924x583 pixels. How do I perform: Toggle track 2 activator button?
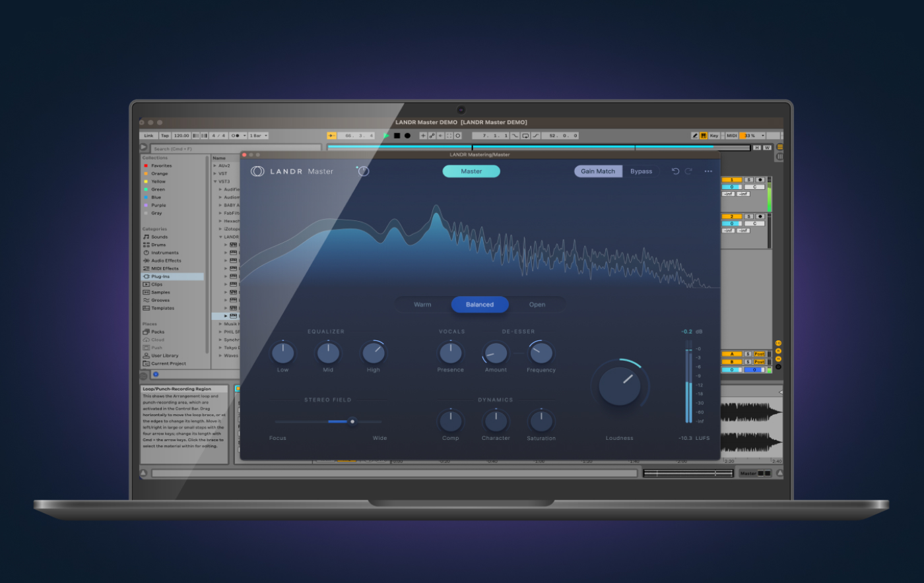732,216
